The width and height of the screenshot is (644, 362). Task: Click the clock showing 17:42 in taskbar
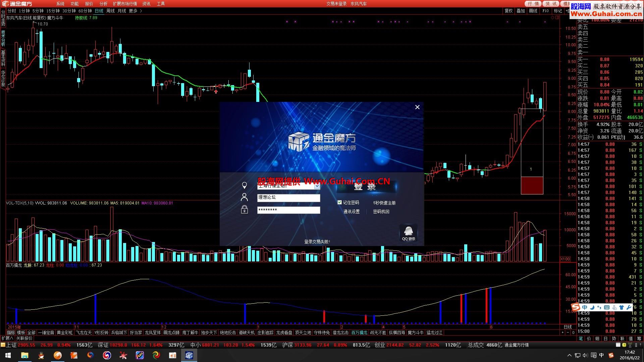click(x=630, y=352)
